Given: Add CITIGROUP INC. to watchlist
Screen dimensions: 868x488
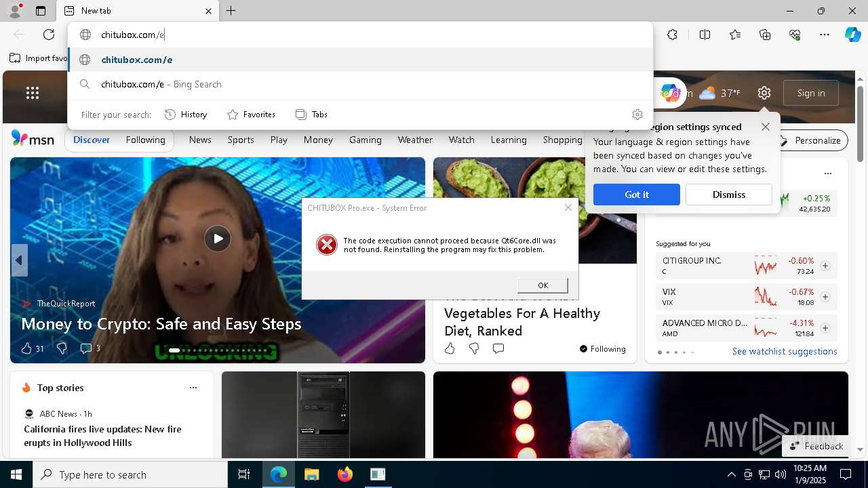Looking at the screenshot, I should [825, 266].
